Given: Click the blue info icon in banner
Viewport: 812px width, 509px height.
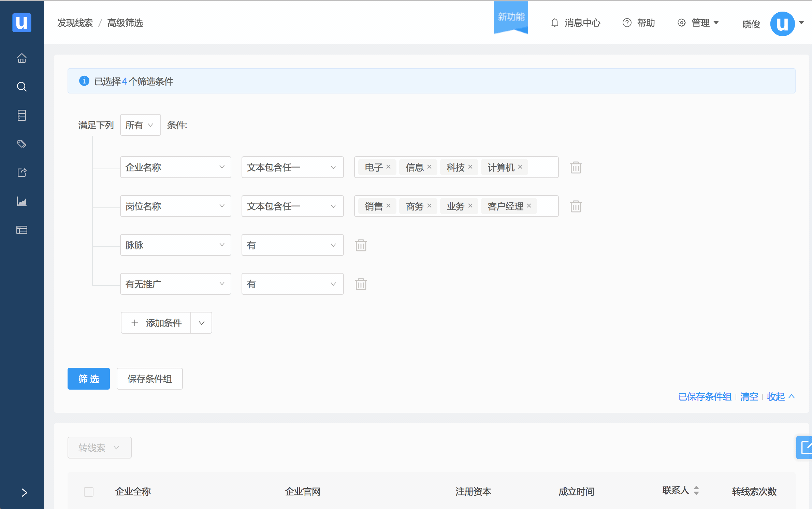Looking at the screenshot, I should 84,81.
